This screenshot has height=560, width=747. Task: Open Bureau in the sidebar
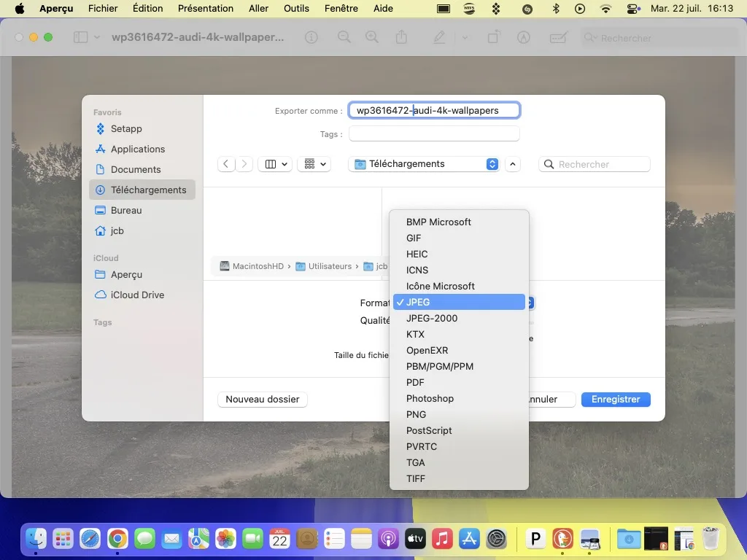(x=142, y=210)
